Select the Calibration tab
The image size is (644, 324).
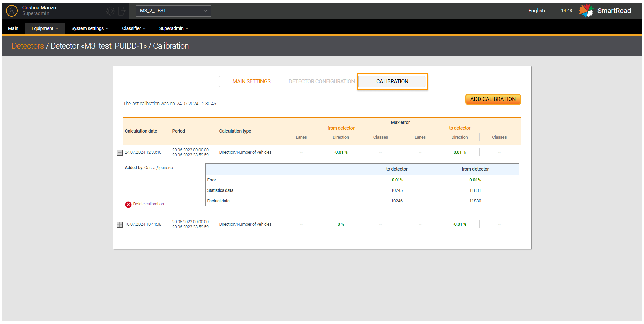(x=392, y=82)
